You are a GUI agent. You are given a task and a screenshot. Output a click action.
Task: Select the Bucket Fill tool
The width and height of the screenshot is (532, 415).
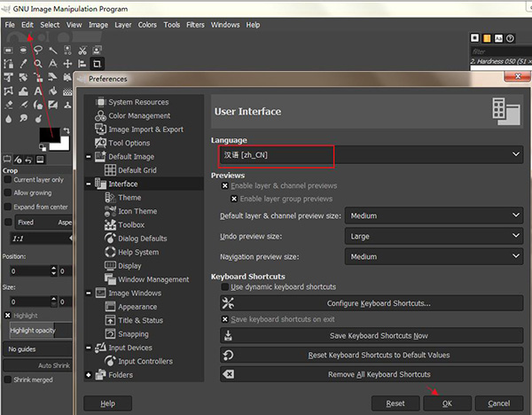click(x=53, y=91)
